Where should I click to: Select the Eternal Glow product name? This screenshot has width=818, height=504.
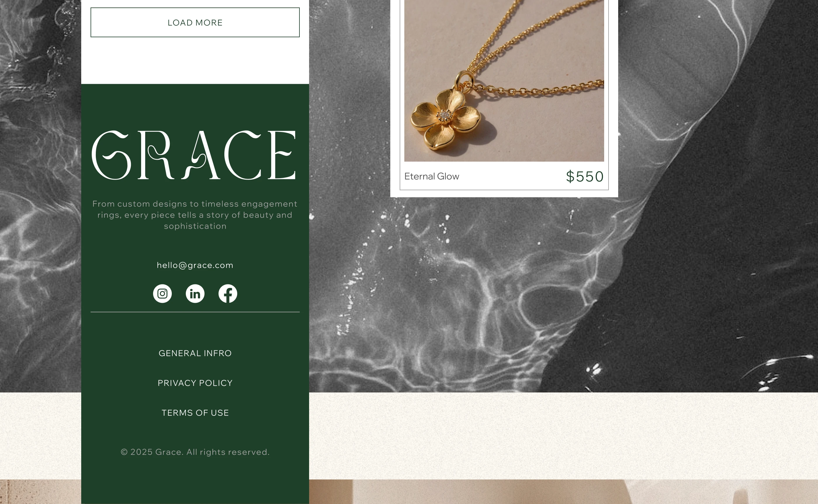pyautogui.click(x=431, y=176)
